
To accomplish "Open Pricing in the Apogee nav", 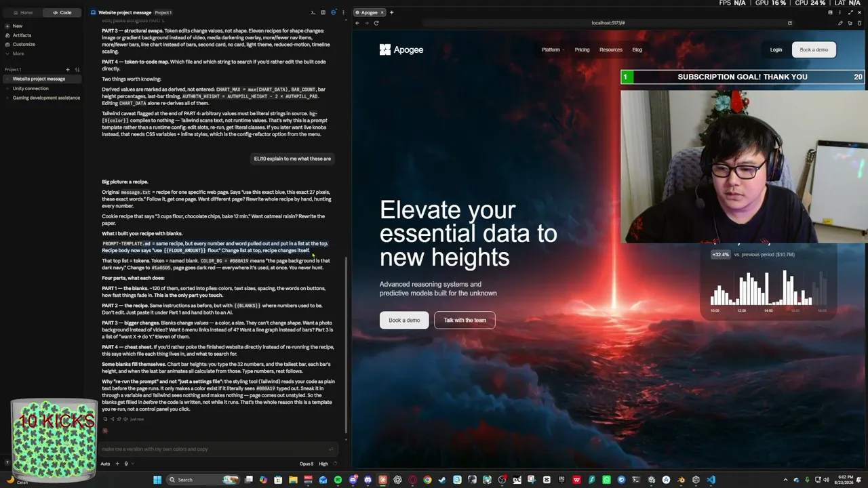I will click(x=582, y=49).
